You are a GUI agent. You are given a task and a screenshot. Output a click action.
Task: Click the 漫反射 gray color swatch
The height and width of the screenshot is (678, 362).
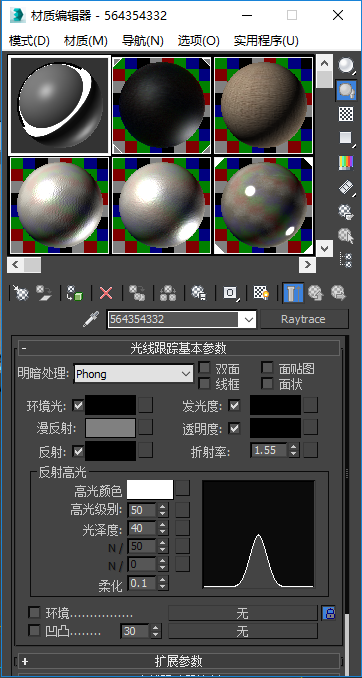pyautogui.click(x=111, y=428)
